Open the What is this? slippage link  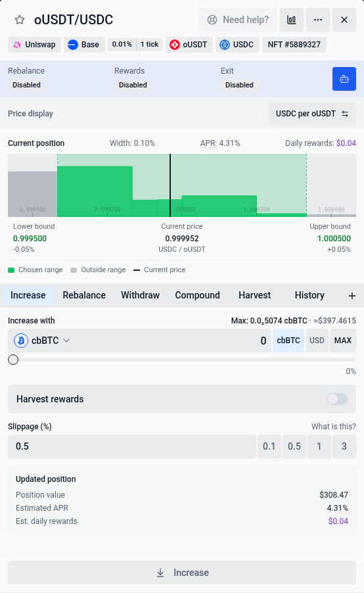click(333, 427)
